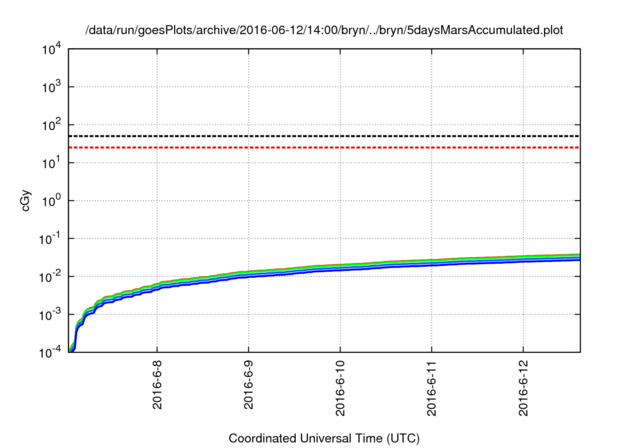
Task: Click the 10^-2 y-axis tick label
Action: (x=50, y=277)
